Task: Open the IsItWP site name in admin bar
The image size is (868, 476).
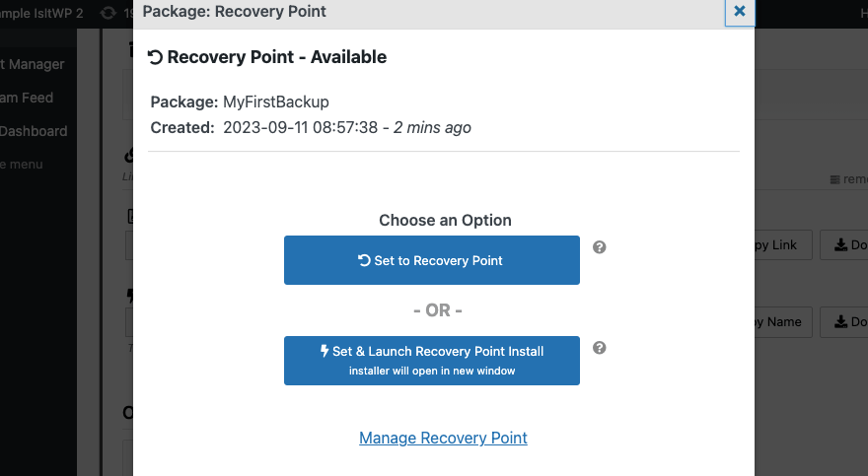Action: (x=42, y=12)
